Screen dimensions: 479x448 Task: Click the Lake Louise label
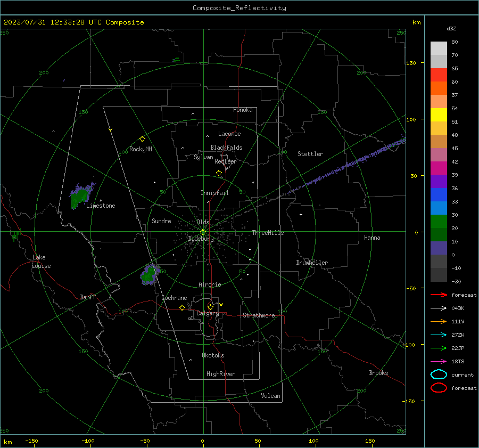[x=41, y=262]
